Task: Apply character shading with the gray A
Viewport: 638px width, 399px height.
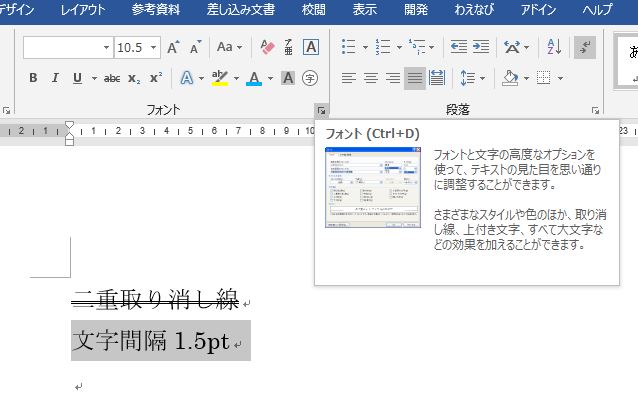Action: 288,78
